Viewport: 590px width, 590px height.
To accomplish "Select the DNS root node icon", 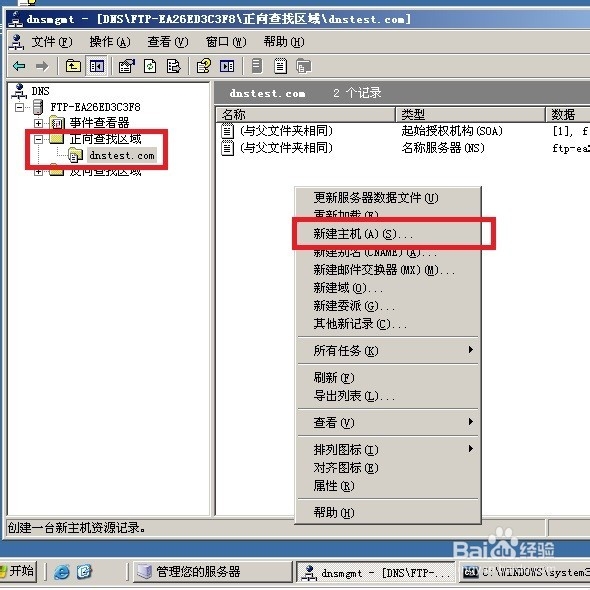I will coord(19,91).
